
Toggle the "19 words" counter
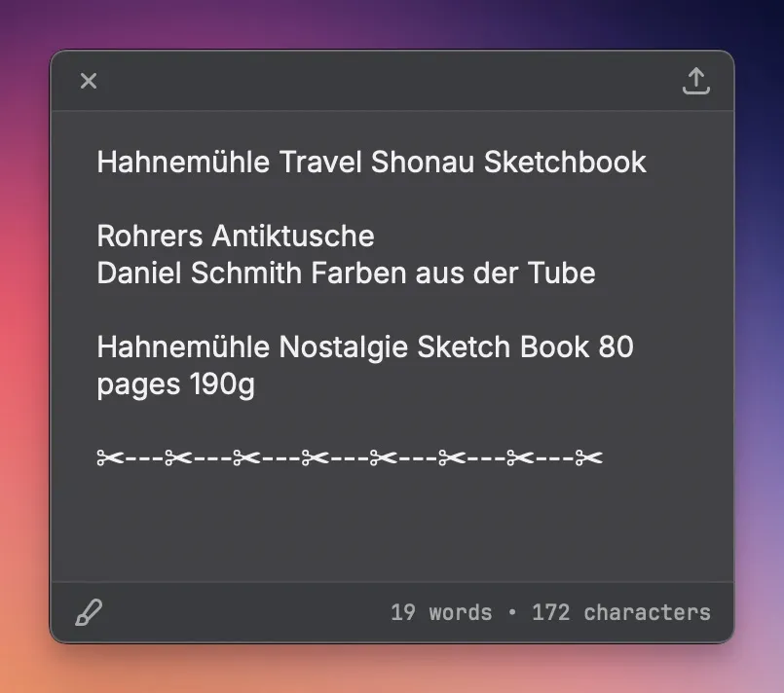[x=440, y=612]
